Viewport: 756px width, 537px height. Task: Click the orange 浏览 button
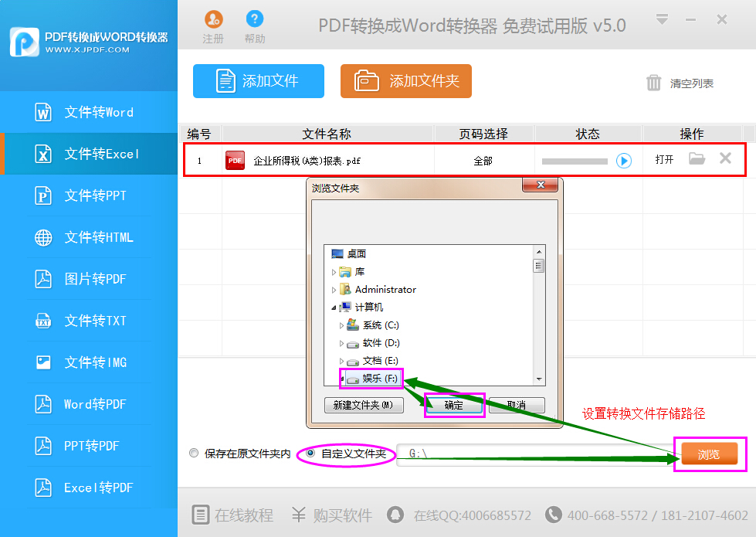pyautogui.click(x=709, y=454)
